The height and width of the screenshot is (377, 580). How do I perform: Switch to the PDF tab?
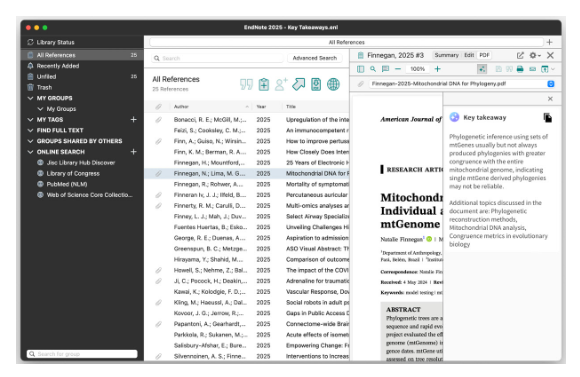[x=484, y=55]
